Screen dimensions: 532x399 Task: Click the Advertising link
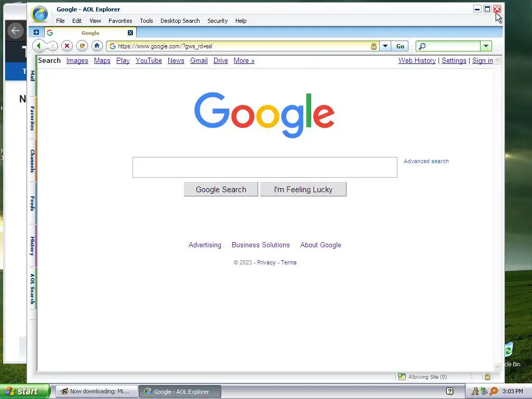(205, 245)
